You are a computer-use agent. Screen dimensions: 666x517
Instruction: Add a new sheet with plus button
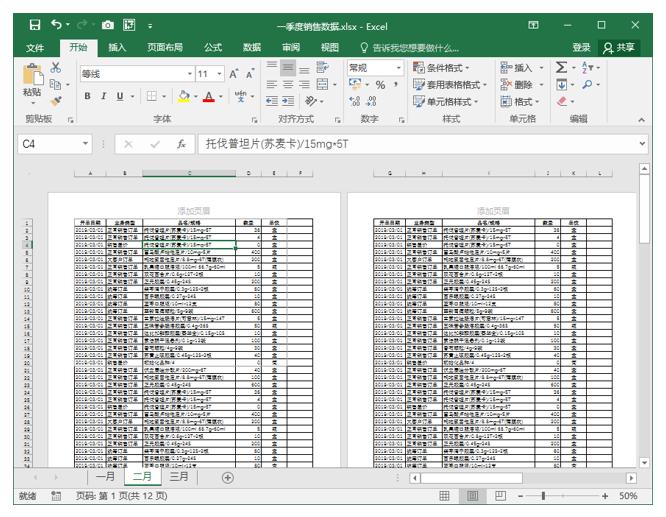[x=228, y=477]
